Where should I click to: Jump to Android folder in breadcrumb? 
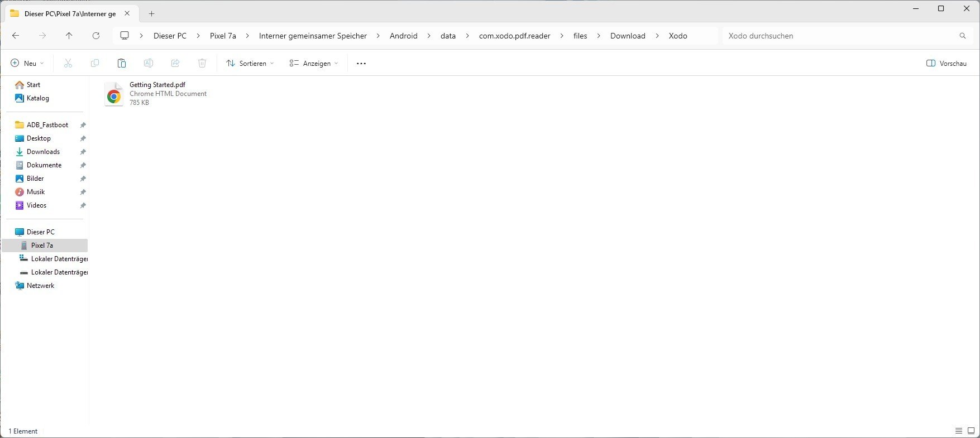pos(403,36)
